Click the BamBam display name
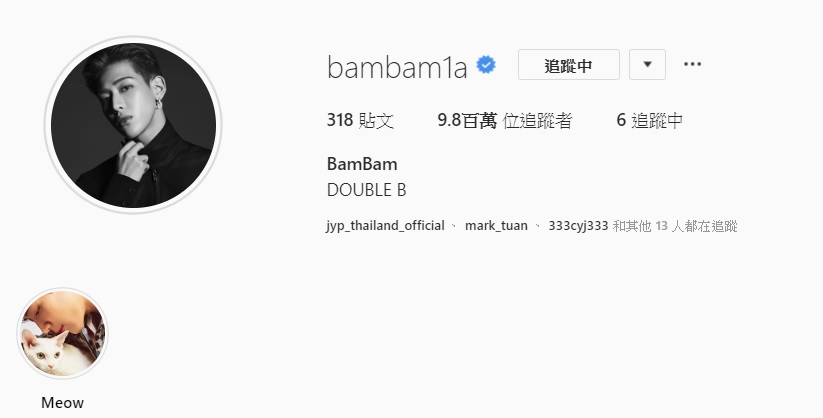 pos(362,164)
